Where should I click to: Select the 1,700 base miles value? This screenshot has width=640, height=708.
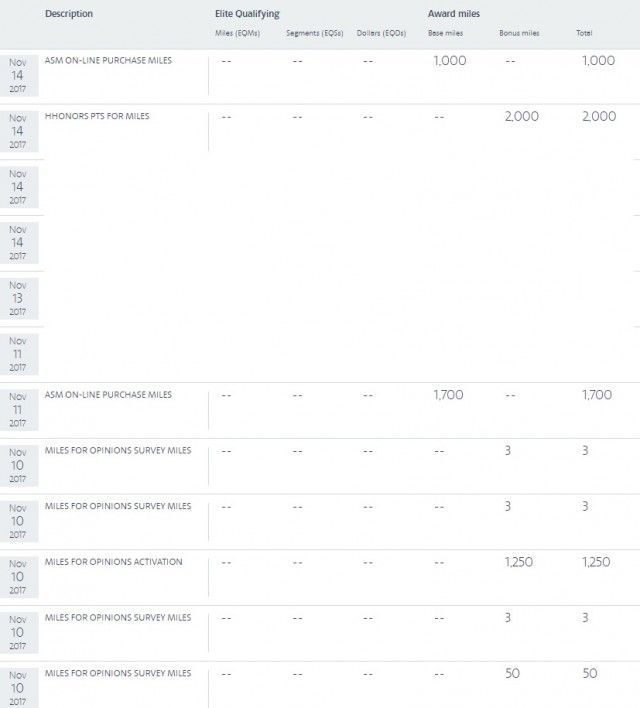448,396
